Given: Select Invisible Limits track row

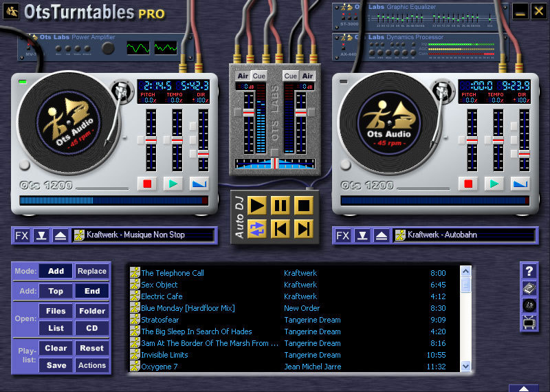Looking at the screenshot, I should click(x=294, y=355).
